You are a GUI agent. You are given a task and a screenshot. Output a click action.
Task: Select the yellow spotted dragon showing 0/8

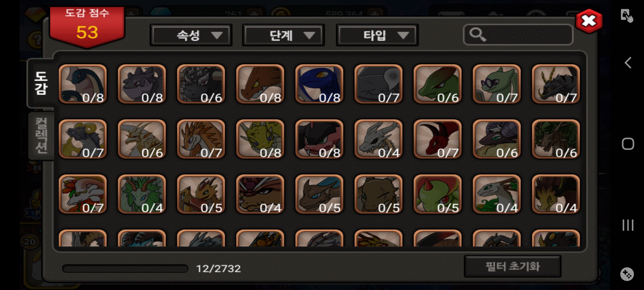[x=260, y=139]
